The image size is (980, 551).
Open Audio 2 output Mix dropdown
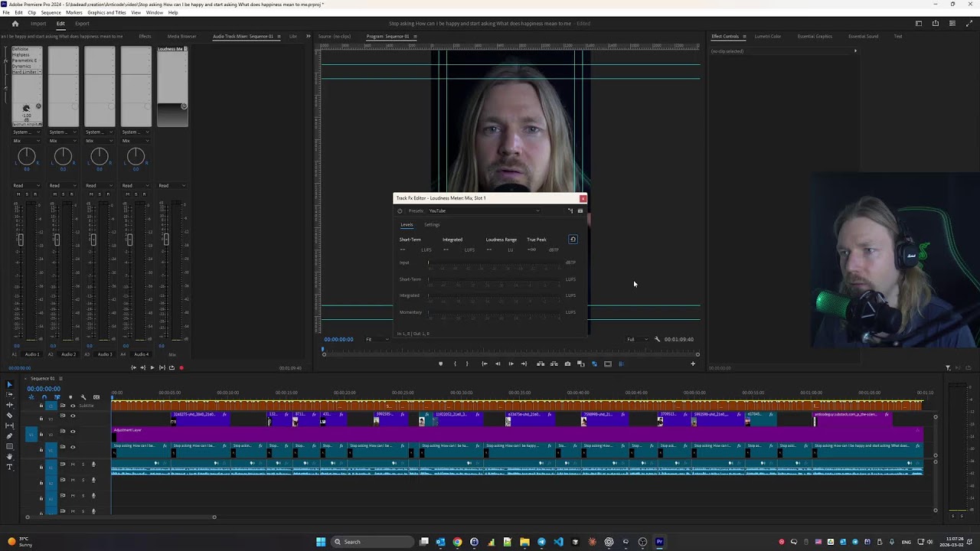63,141
